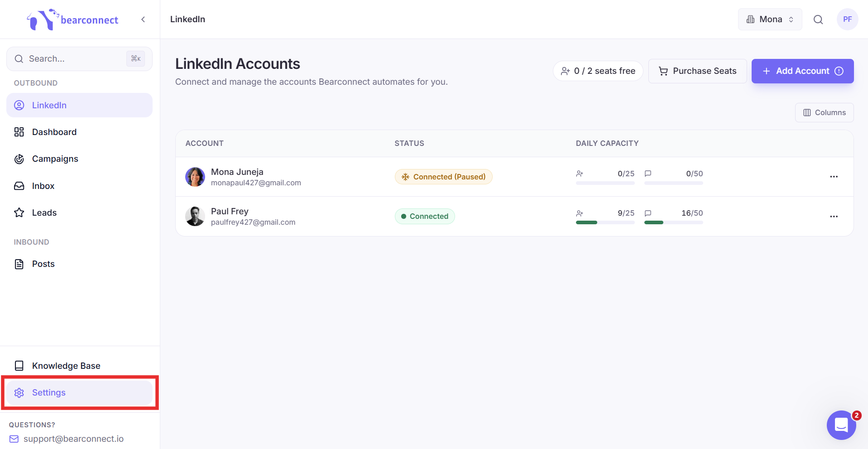Navigate to Leads
Screen dimensions: 868x449
(x=79, y=212)
